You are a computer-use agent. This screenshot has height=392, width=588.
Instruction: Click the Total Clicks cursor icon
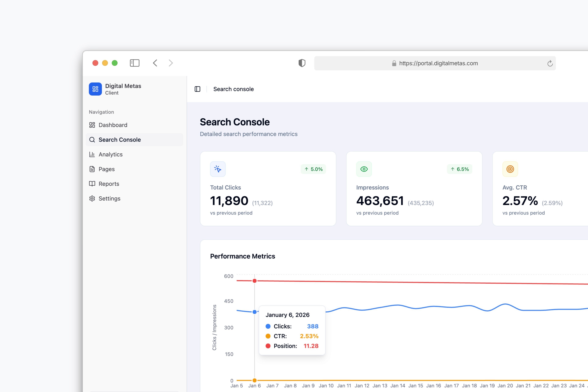click(218, 169)
